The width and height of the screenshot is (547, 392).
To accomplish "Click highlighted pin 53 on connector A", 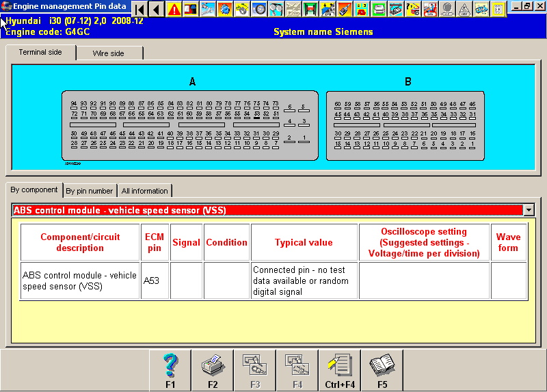I will point(256,115).
